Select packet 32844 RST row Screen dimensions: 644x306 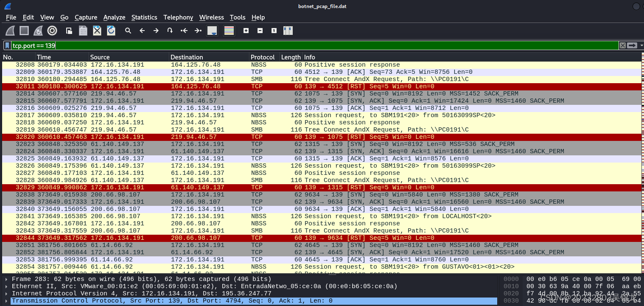[x=322, y=238]
